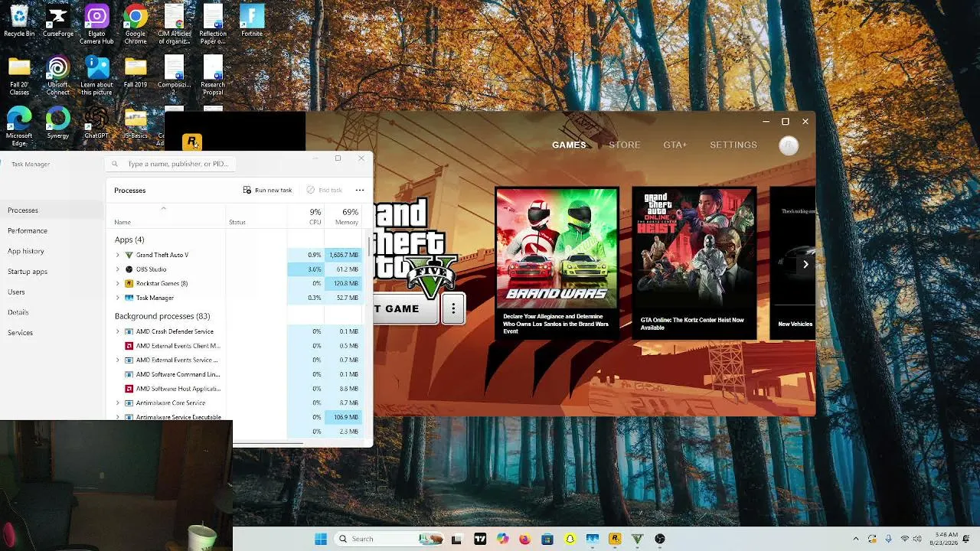Screen dimensions: 980x551
Task: Open the profile avatar in Rockstar launcher
Action: point(789,145)
